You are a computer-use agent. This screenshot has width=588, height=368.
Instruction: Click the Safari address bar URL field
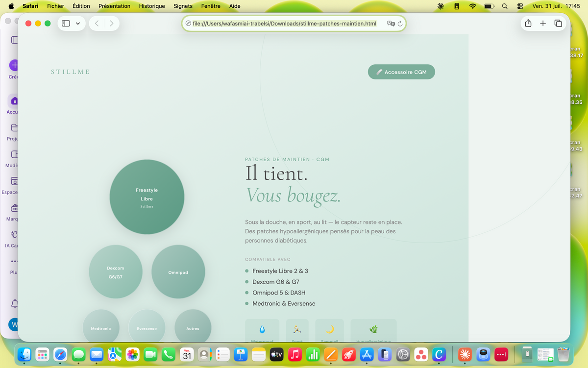click(x=294, y=24)
